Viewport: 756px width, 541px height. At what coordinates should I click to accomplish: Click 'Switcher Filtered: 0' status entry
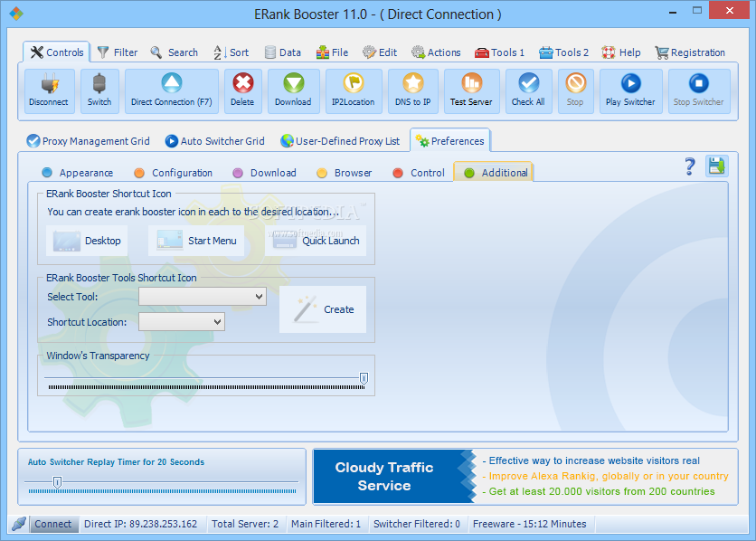(417, 524)
